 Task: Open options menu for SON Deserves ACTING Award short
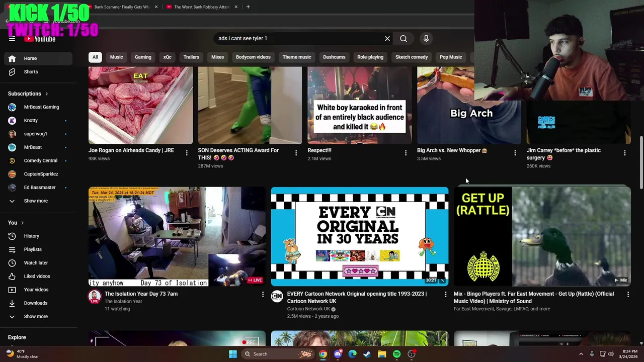[x=296, y=153]
